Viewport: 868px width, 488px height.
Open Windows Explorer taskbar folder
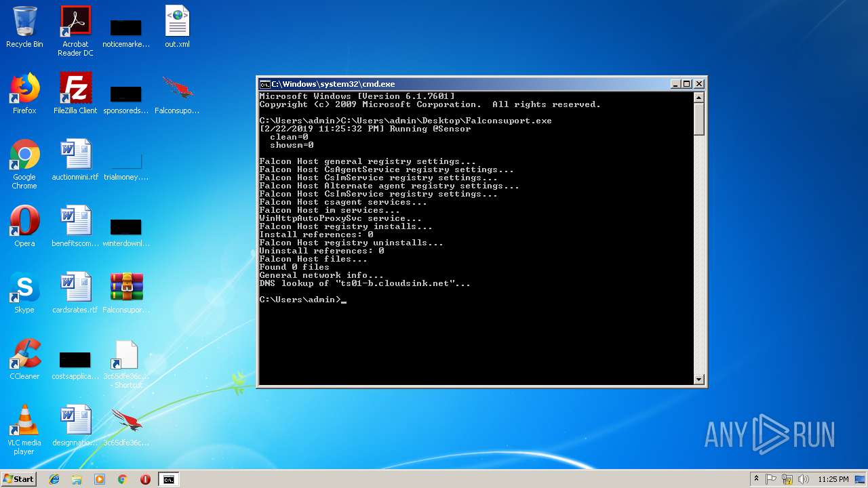coord(77,479)
